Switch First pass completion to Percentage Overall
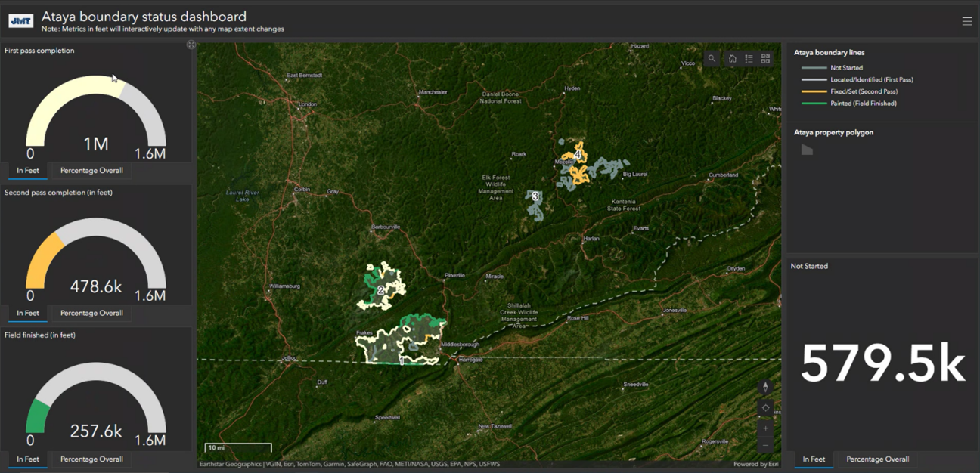 [x=91, y=171]
